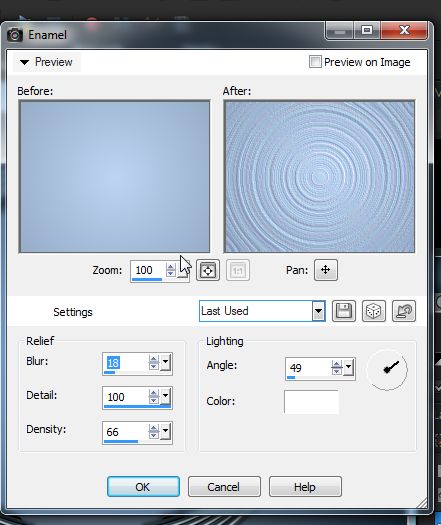
Task: Increase the Zoom value with up stepper
Action: (170, 267)
